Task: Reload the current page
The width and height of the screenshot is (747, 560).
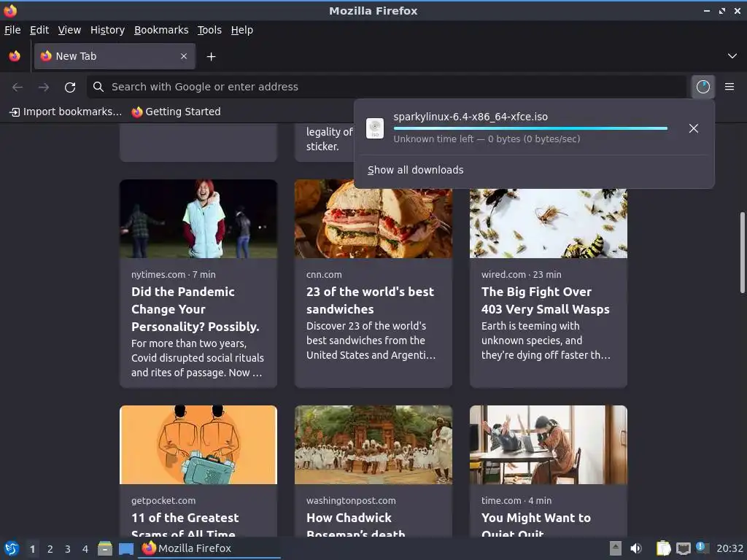Action: (70, 87)
